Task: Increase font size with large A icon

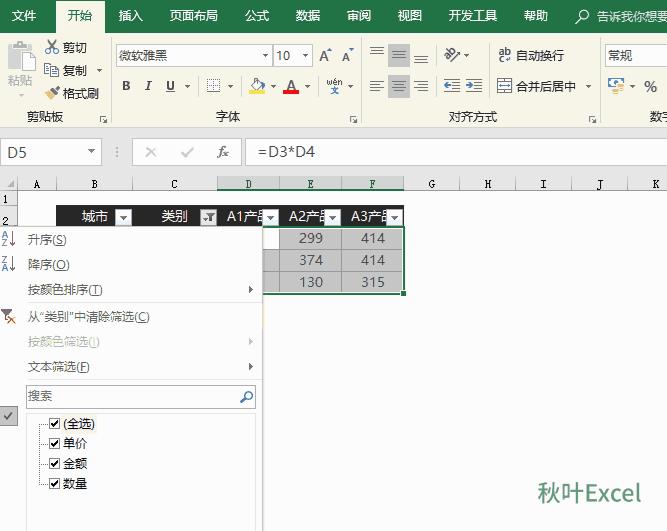Action: [325, 55]
